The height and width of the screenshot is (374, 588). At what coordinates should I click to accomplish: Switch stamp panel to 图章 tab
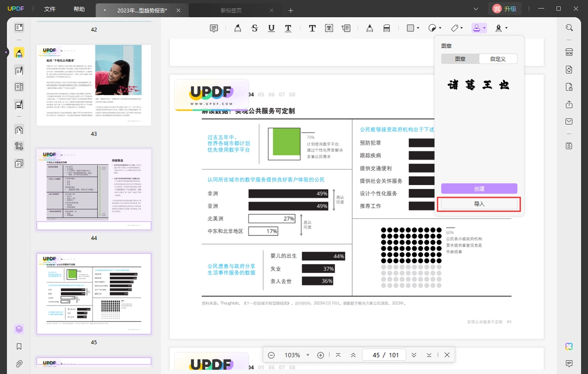pyautogui.click(x=460, y=59)
